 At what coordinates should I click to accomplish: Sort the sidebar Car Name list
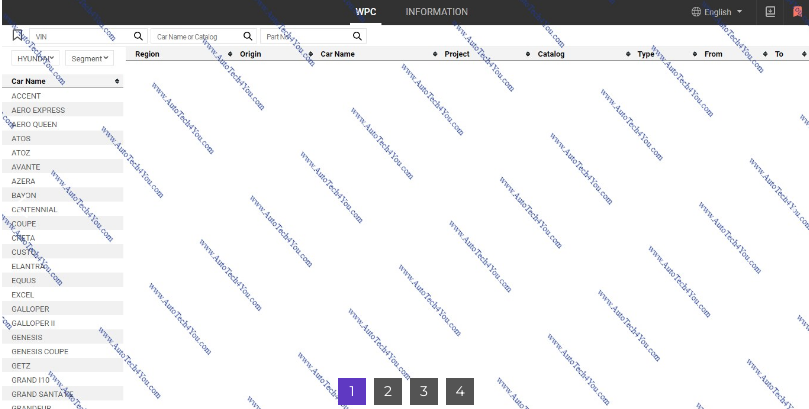pyautogui.click(x=117, y=81)
